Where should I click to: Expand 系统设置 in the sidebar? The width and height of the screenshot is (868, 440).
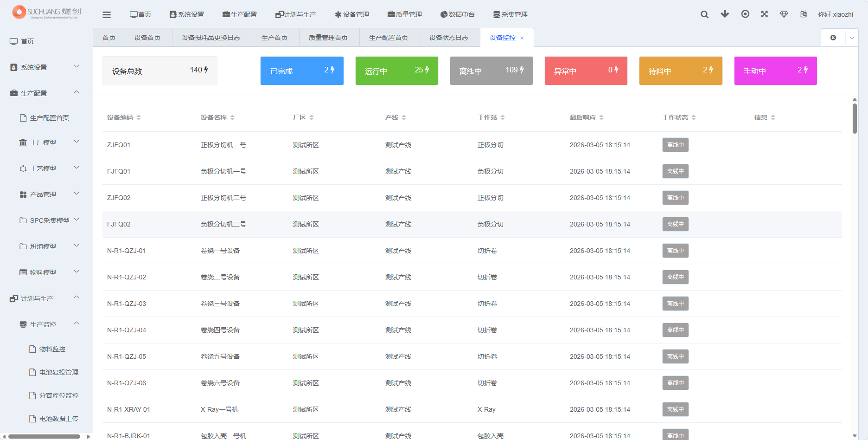(77, 66)
